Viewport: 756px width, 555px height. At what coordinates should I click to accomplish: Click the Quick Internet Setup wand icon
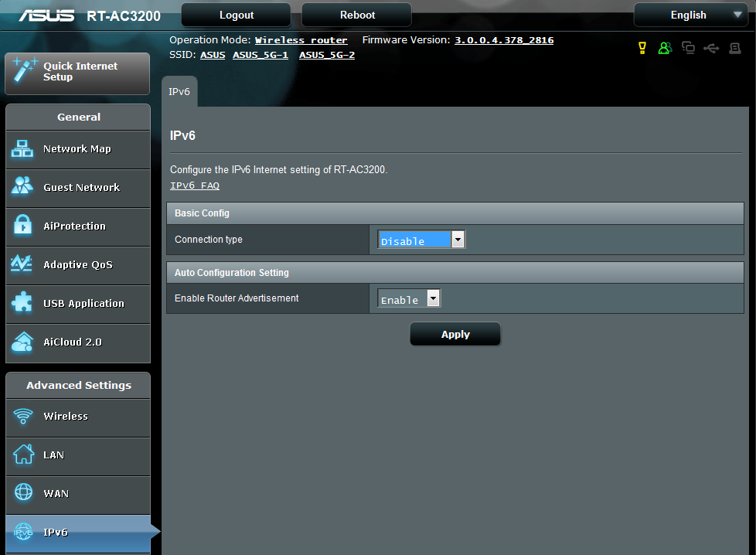pos(25,70)
